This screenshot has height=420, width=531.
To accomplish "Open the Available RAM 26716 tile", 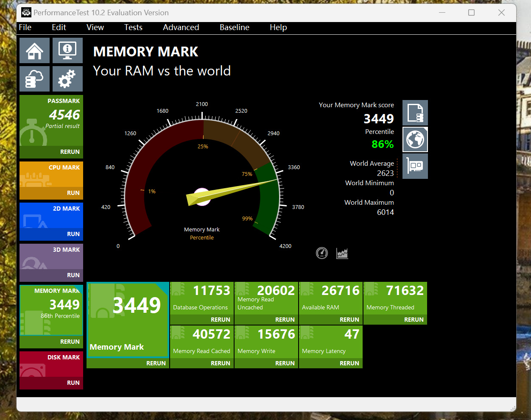I will 331,298.
